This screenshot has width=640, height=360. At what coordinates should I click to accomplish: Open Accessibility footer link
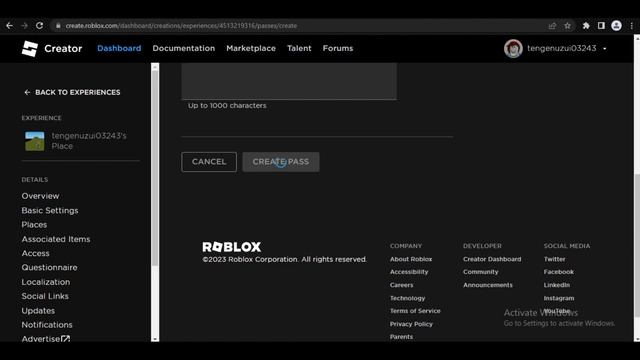[409, 272]
